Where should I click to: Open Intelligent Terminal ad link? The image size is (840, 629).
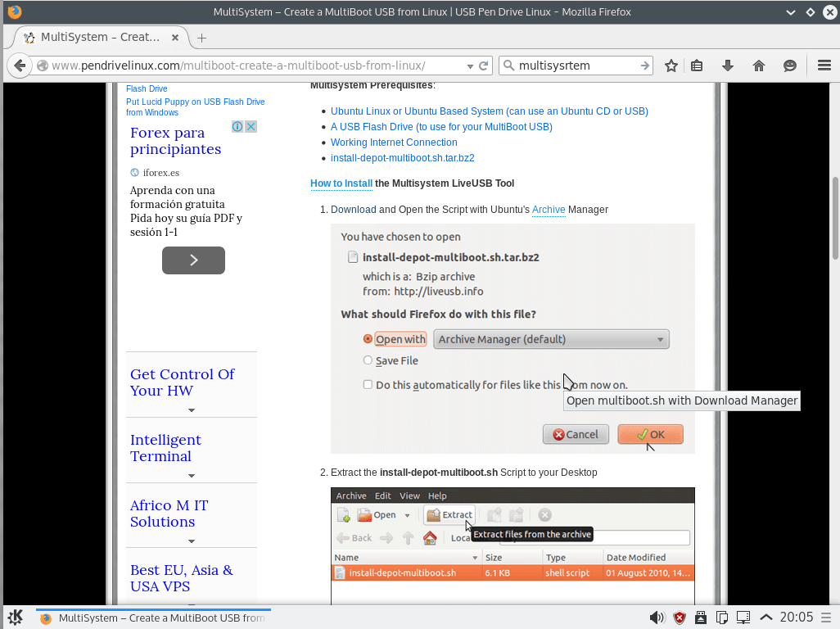165,448
